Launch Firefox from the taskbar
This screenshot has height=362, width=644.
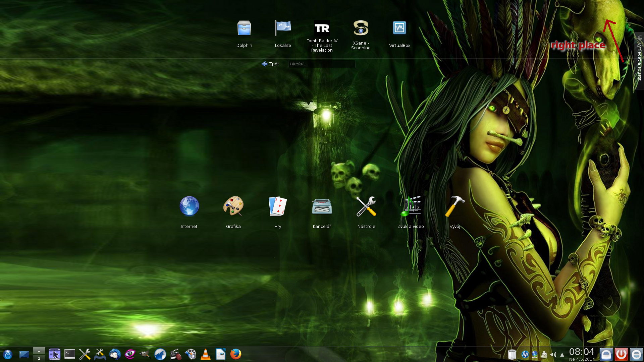[x=236, y=354]
